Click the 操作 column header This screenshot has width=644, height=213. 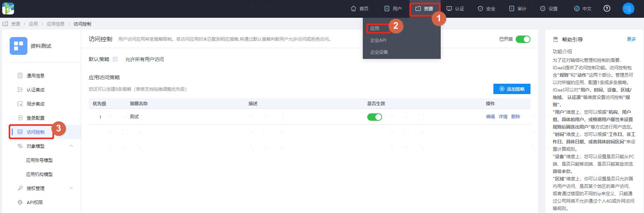coord(490,104)
